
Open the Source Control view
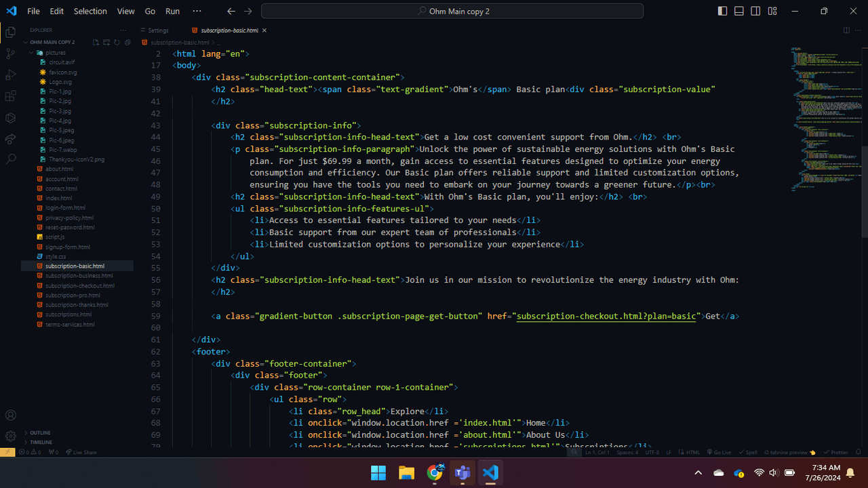coord(10,54)
